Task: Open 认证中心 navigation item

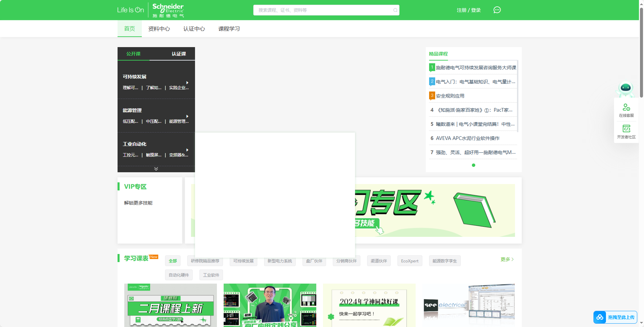Action: click(x=194, y=29)
